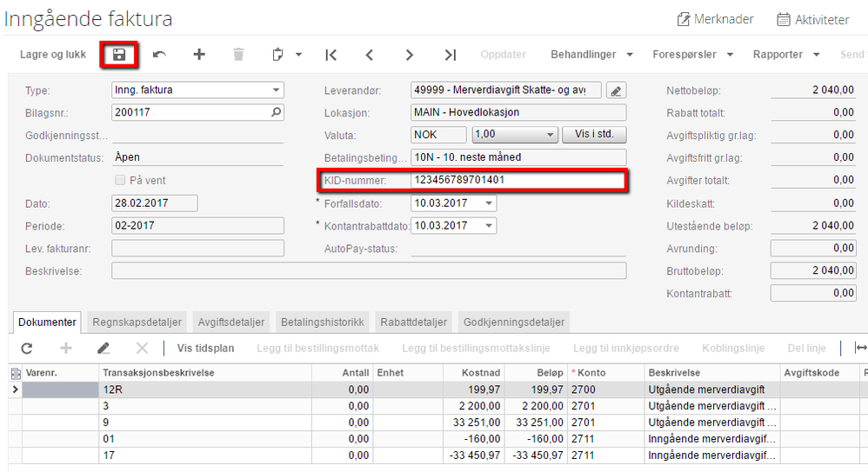The image size is (868, 472).
Task: Open Merknader notes
Action: pyautogui.click(x=715, y=19)
